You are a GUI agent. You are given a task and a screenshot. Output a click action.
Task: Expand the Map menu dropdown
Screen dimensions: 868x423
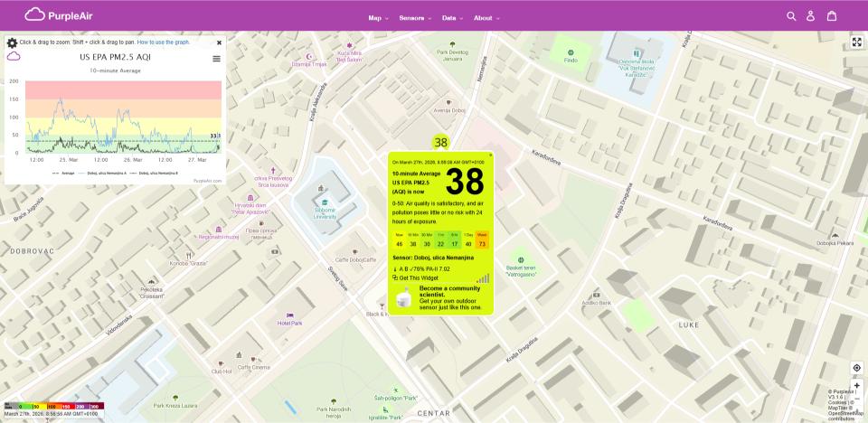(379, 18)
